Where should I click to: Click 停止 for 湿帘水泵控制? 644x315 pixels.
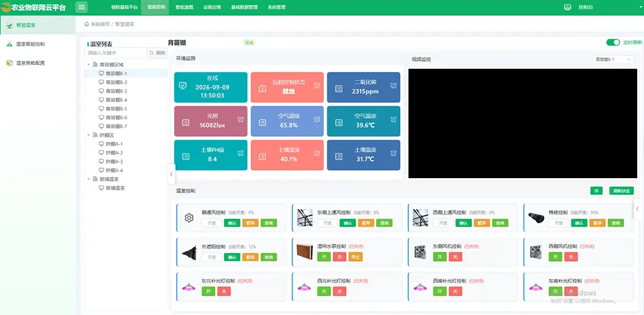point(355,257)
